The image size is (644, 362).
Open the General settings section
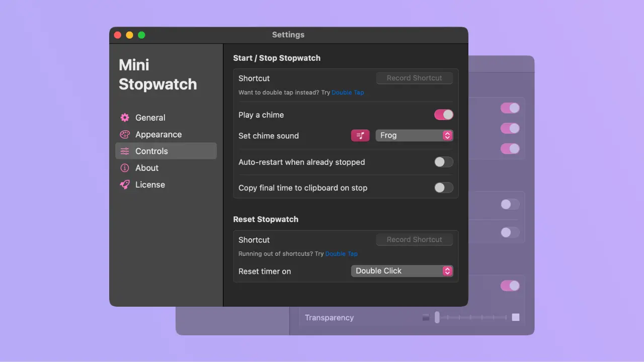tap(149, 117)
